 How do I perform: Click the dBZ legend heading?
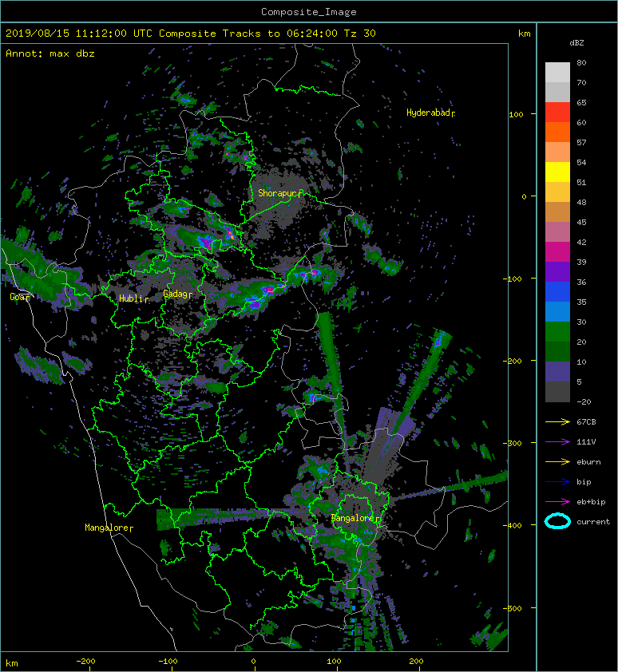[576, 43]
